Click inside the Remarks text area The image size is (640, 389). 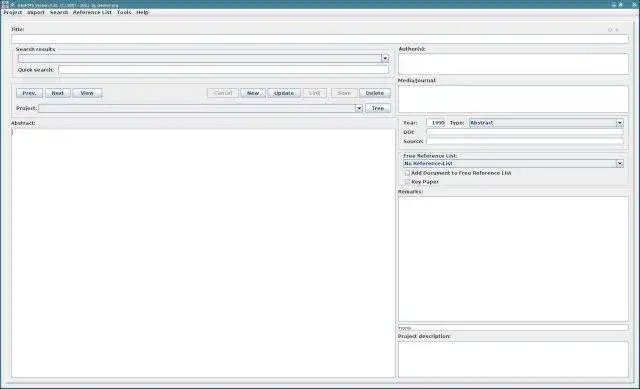(x=513, y=259)
